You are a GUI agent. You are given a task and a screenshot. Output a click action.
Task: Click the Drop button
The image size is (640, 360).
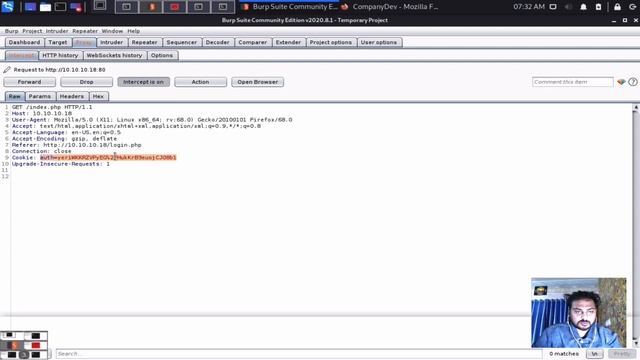click(87, 82)
